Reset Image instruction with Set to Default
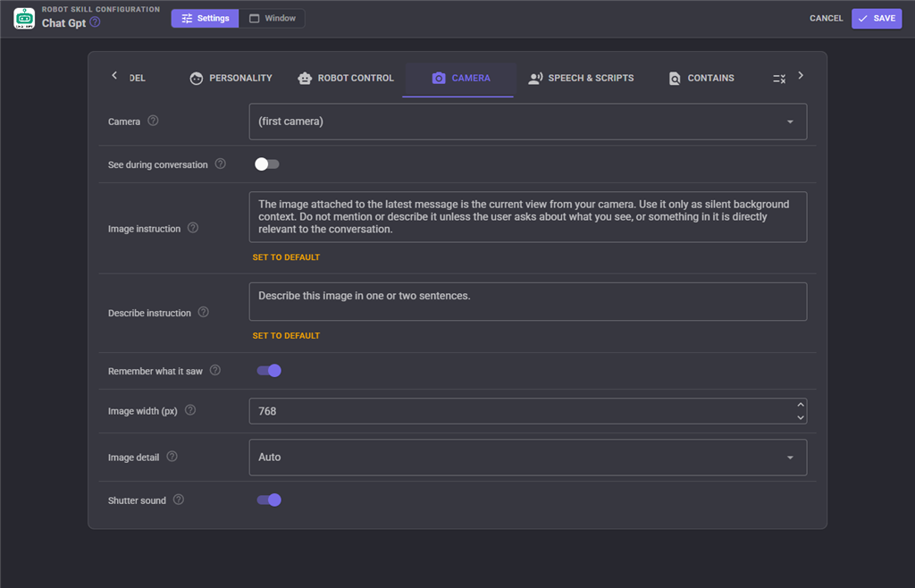The image size is (915, 588). (x=286, y=257)
